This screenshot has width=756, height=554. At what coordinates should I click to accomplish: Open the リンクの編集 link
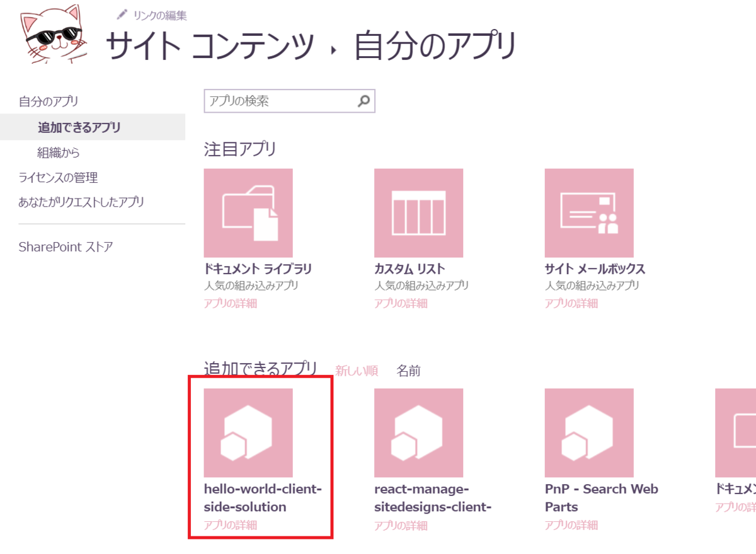pyautogui.click(x=159, y=16)
